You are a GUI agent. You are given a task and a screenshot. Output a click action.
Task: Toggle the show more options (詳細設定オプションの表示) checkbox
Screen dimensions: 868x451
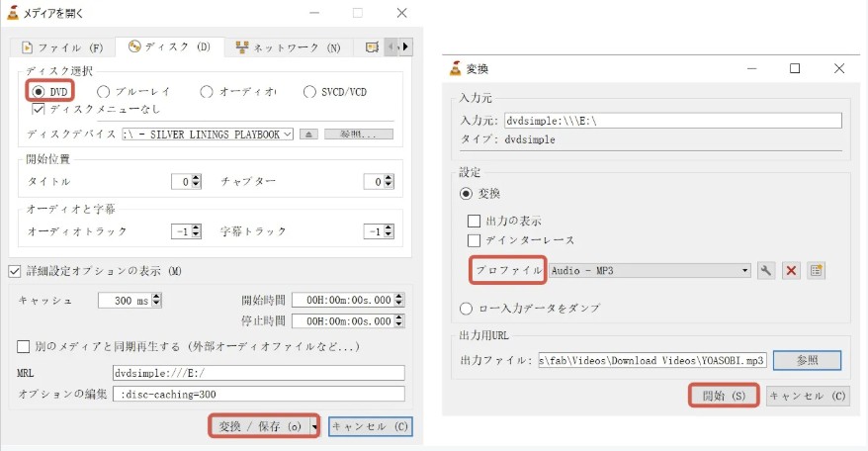[15, 271]
